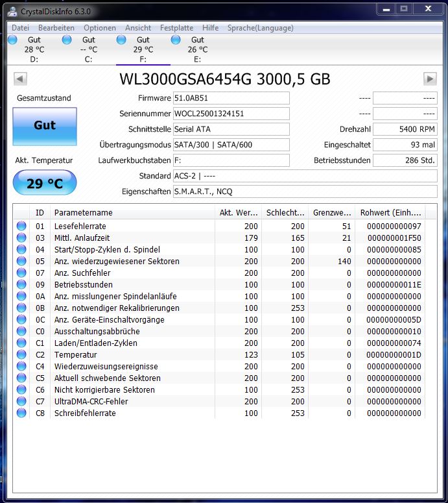Go to next disk with right arrow
The image size is (448, 503).
coord(430,79)
